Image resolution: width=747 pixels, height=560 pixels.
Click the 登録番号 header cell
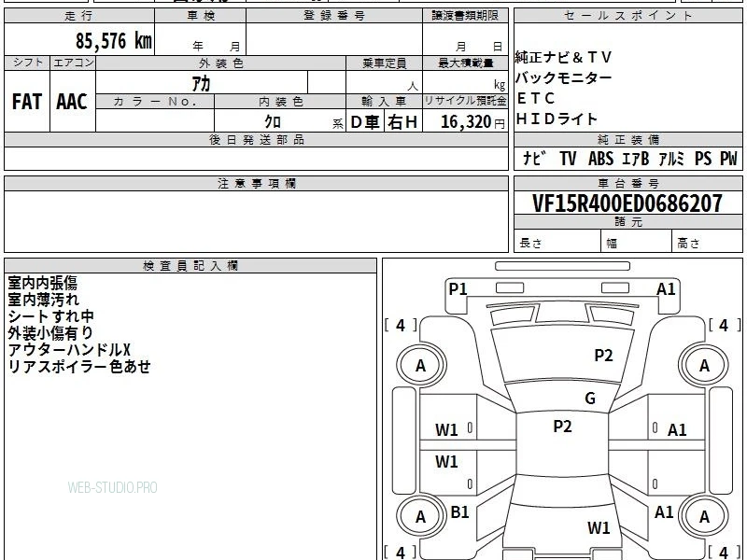pos(334,16)
